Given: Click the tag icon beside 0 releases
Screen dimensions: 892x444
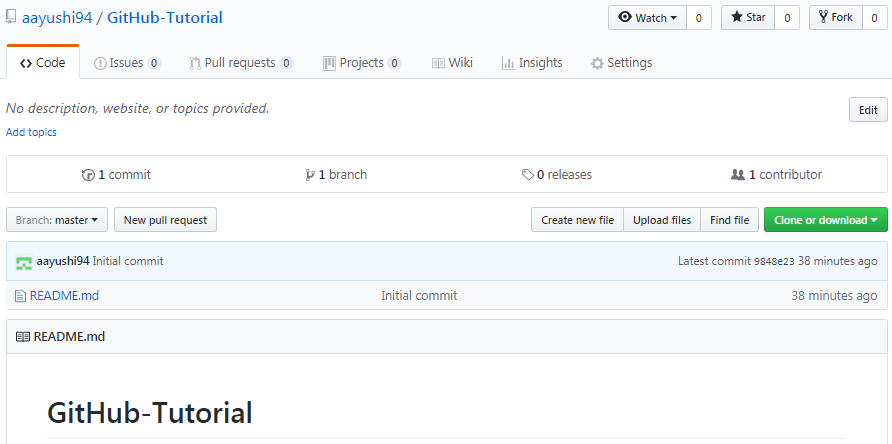Looking at the screenshot, I should (x=528, y=175).
